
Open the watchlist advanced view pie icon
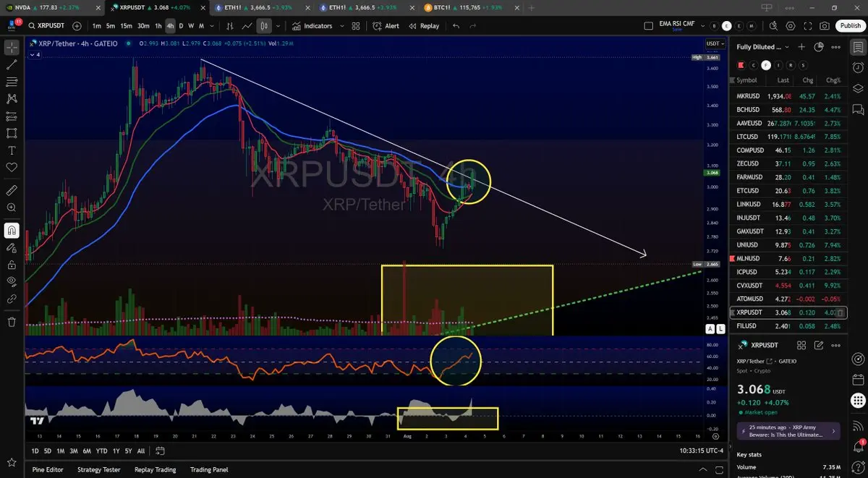tap(819, 47)
